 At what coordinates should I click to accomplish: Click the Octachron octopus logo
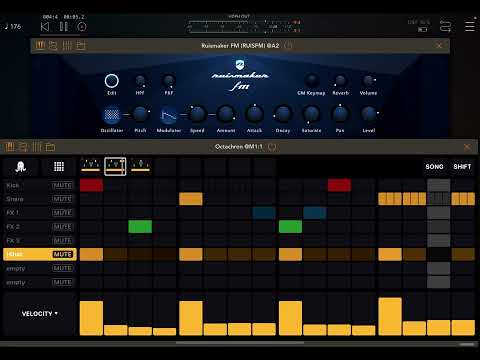point(21,167)
